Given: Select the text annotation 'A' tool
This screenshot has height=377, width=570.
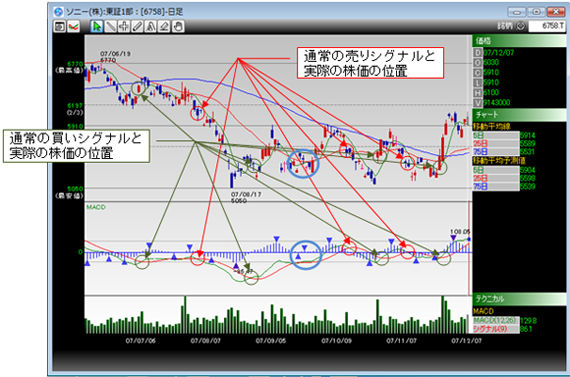Looking at the screenshot, I should tap(150, 27).
